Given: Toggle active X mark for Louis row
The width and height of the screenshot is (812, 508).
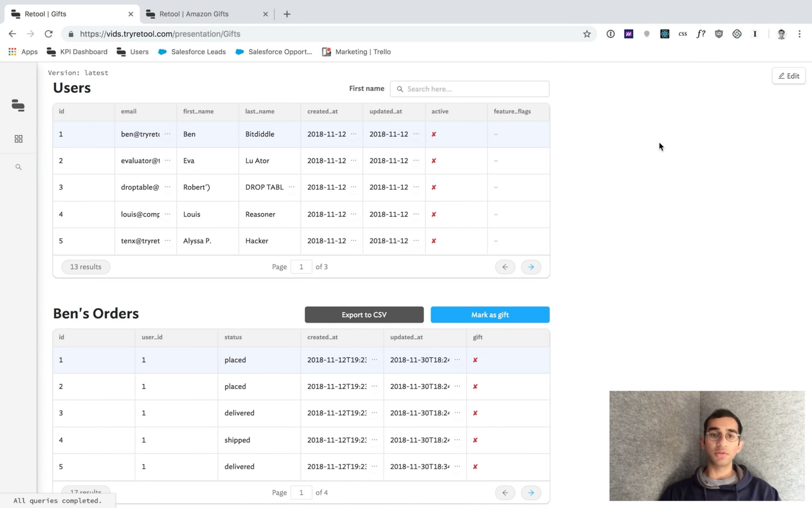Looking at the screenshot, I should 434,214.
